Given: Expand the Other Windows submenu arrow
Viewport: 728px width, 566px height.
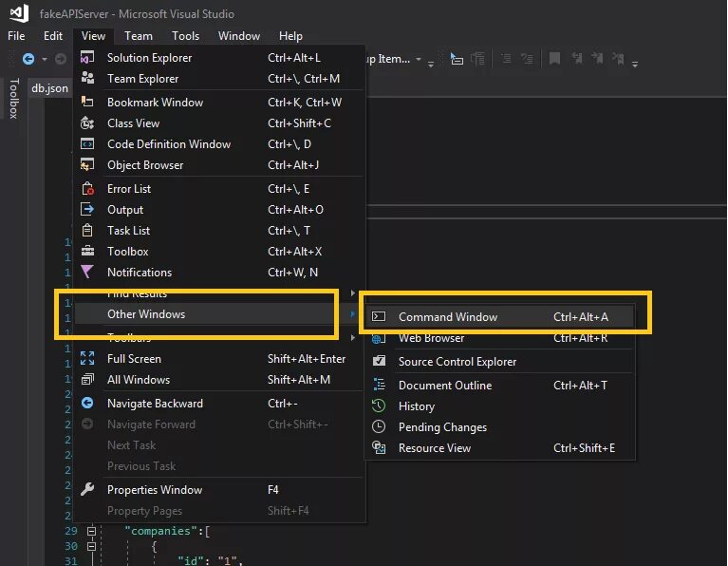Looking at the screenshot, I should [352, 314].
